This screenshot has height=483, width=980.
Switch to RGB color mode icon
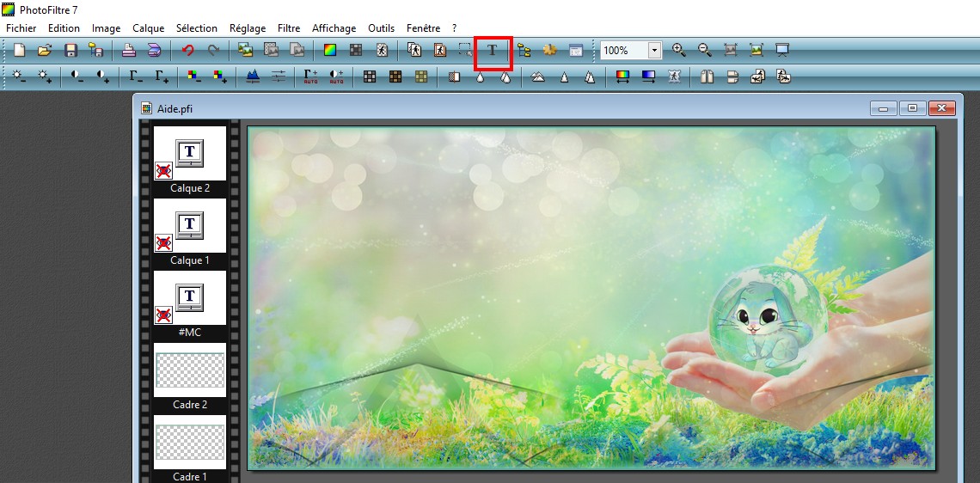[x=330, y=50]
